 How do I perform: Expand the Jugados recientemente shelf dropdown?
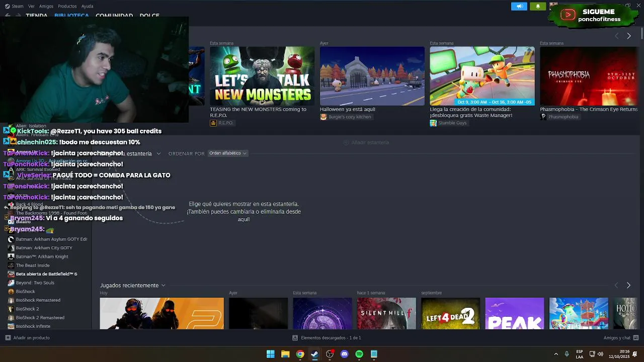[163, 286]
